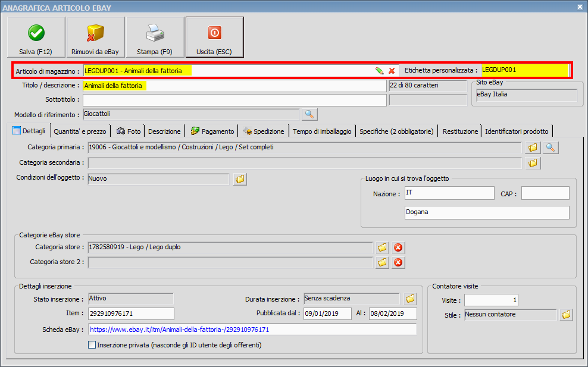
Task: Clear Categoria store 2 with red X
Action: pos(398,262)
